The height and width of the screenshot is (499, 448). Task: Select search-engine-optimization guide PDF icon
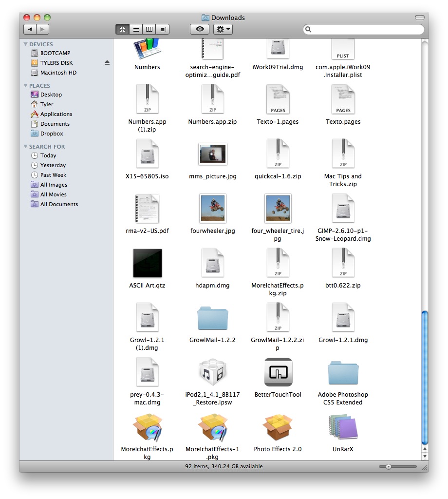coord(213,49)
